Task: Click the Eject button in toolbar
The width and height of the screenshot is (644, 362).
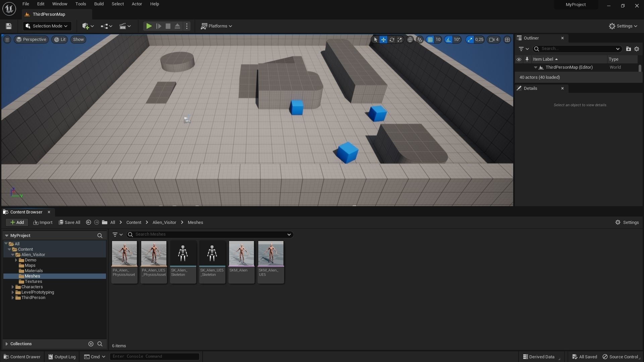Action: click(x=177, y=26)
